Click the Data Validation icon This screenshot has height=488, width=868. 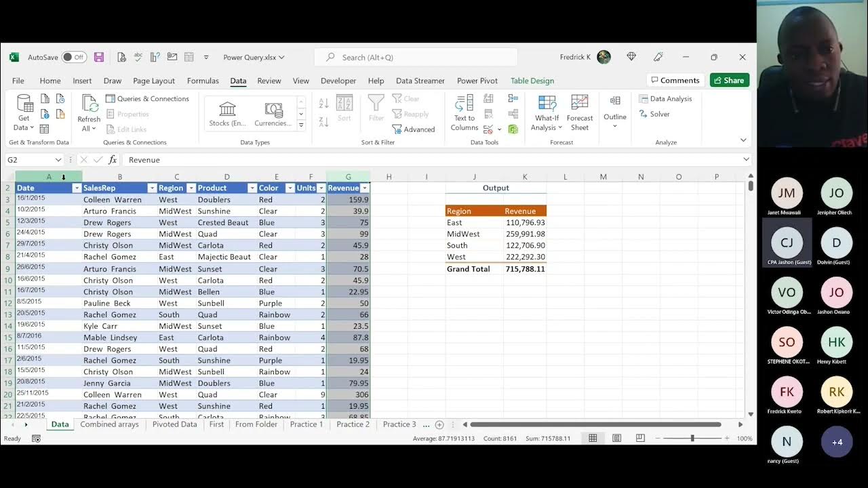click(488, 129)
